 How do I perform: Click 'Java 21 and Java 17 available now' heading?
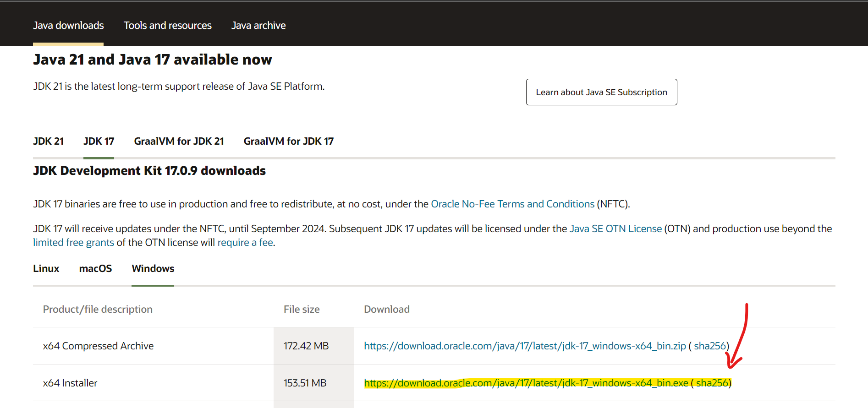pos(153,60)
